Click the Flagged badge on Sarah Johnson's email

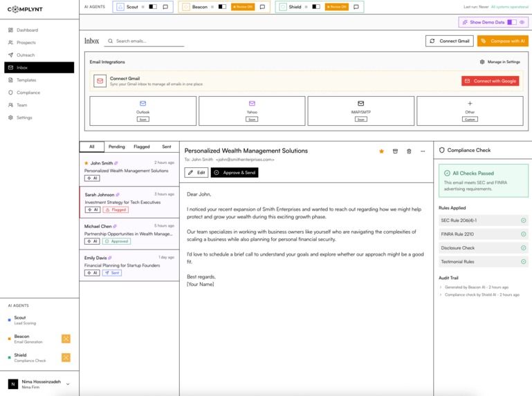(x=116, y=210)
